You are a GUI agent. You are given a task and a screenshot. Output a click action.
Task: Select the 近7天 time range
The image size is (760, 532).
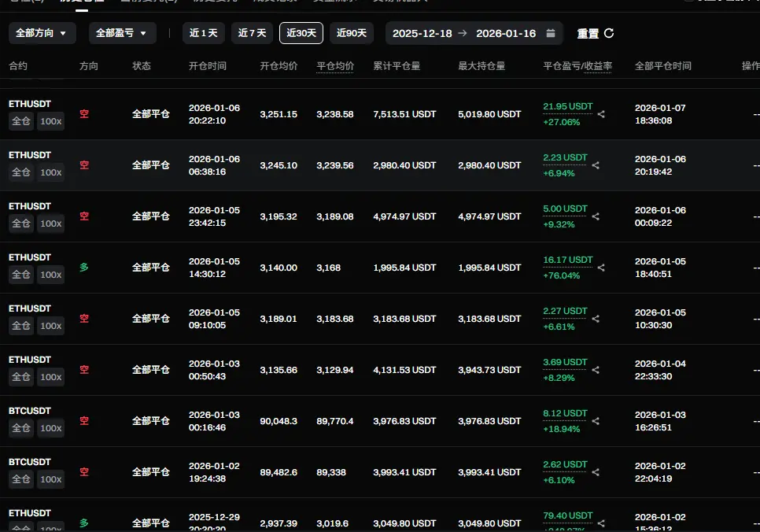click(x=252, y=33)
